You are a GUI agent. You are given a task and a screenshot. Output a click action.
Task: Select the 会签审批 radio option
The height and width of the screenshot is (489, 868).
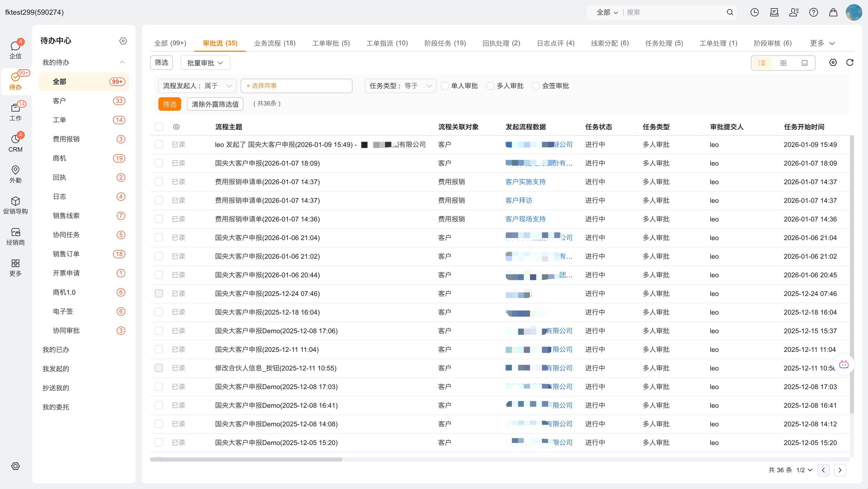pyautogui.click(x=536, y=86)
